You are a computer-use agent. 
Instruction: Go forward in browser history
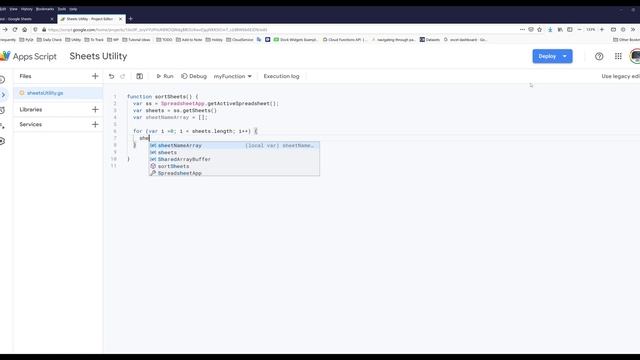pyautogui.click(x=5, y=29)
